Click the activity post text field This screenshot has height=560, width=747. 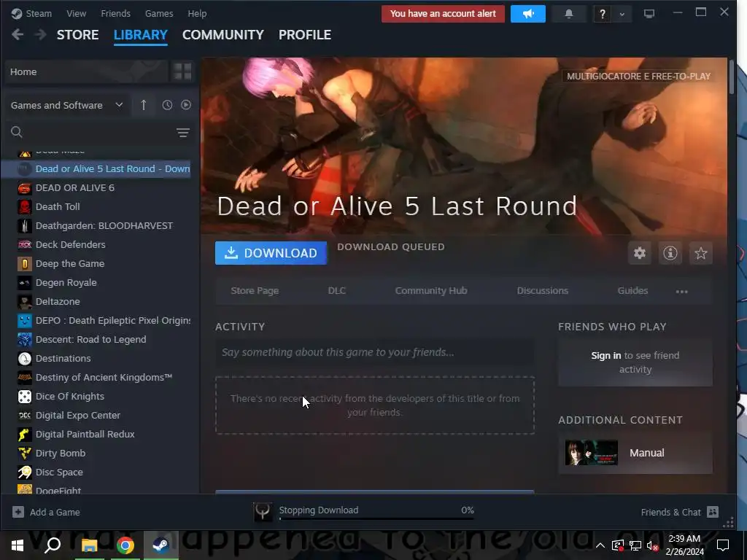pyautogui.click(x=374, y=352)
